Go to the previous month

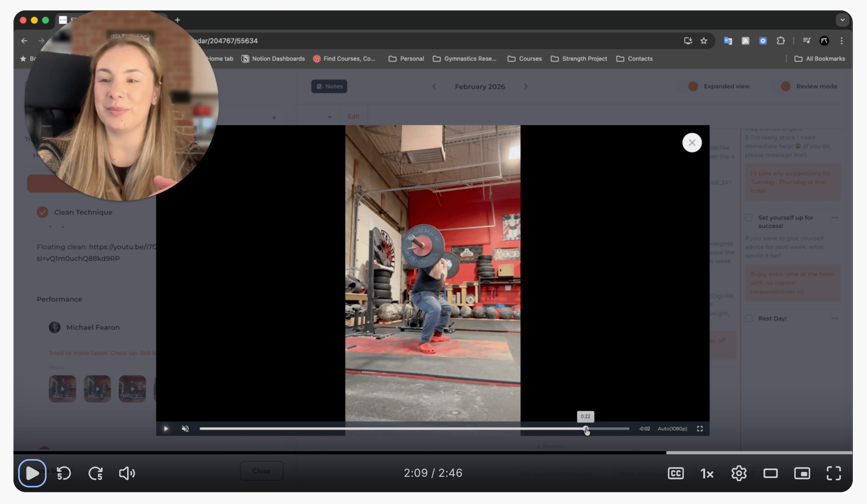pos(434,87)
